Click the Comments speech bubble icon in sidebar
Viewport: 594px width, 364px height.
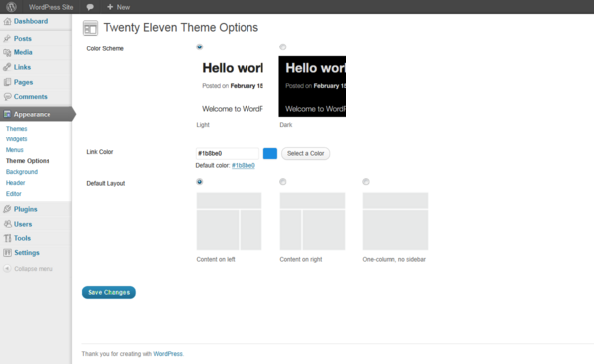(7, 97)
